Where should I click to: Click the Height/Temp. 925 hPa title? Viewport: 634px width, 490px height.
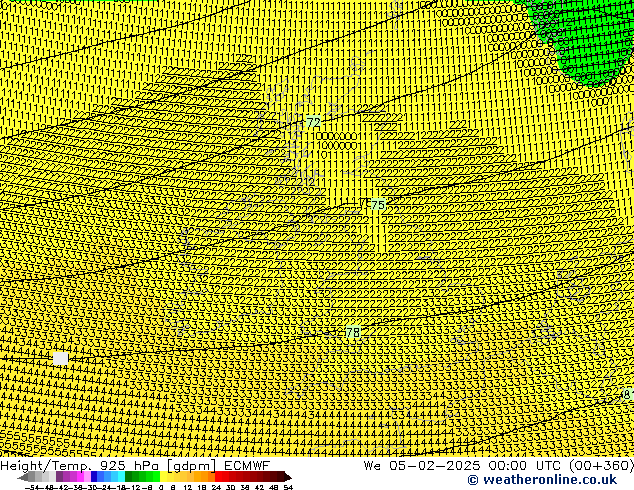coord(80,465)
